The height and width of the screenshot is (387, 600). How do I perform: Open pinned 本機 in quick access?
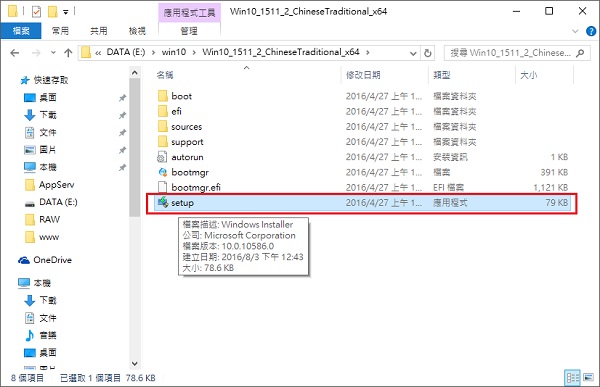pyautogui.click(x=40, y=167)
